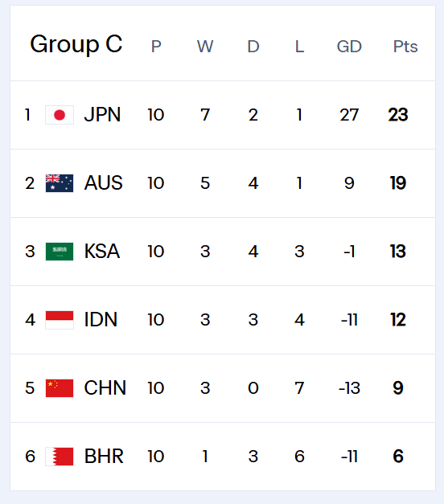Click China's -13 goal difference
This screenshot has width=444, height=504.
[349, 388]
